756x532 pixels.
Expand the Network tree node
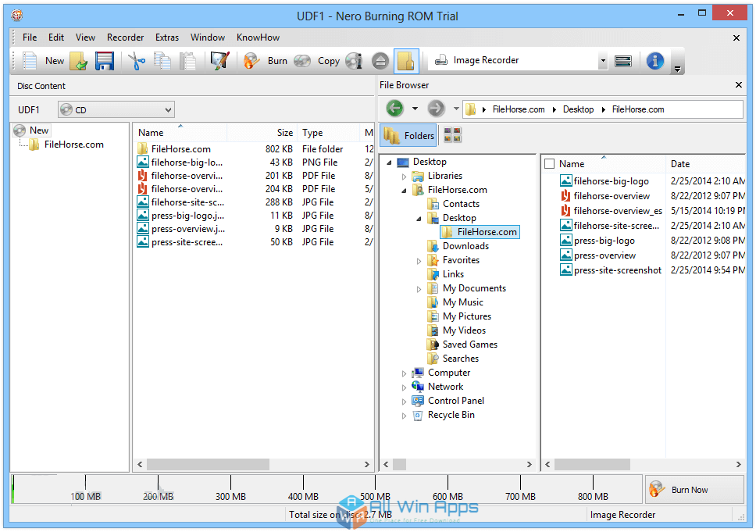(404, 387)
